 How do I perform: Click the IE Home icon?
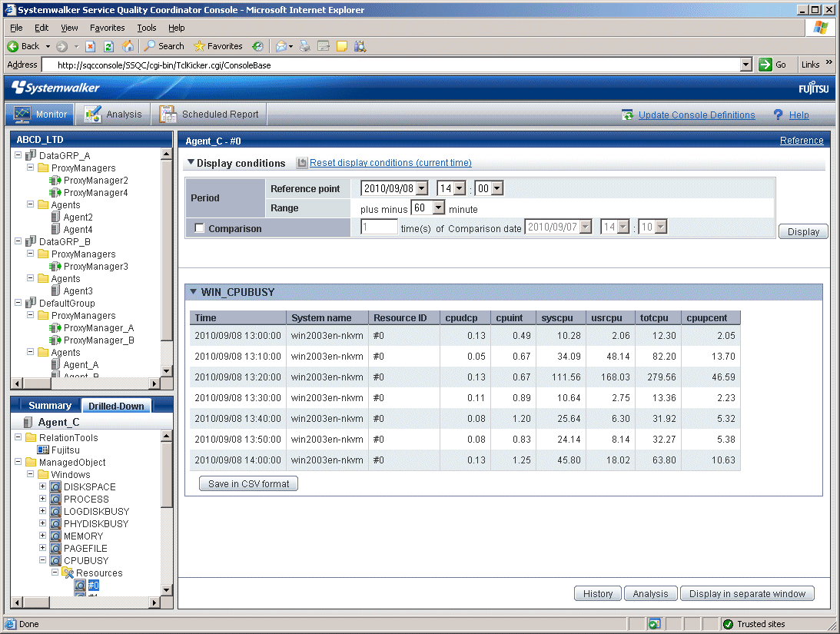tap(128, 47)
